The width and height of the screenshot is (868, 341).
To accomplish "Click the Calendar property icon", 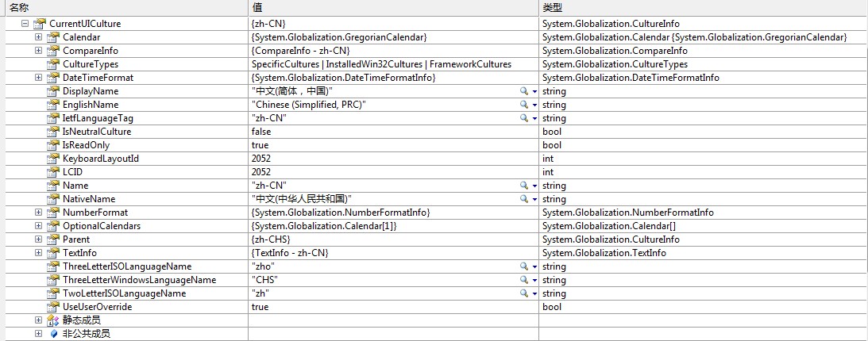I will tap(52, 37).
